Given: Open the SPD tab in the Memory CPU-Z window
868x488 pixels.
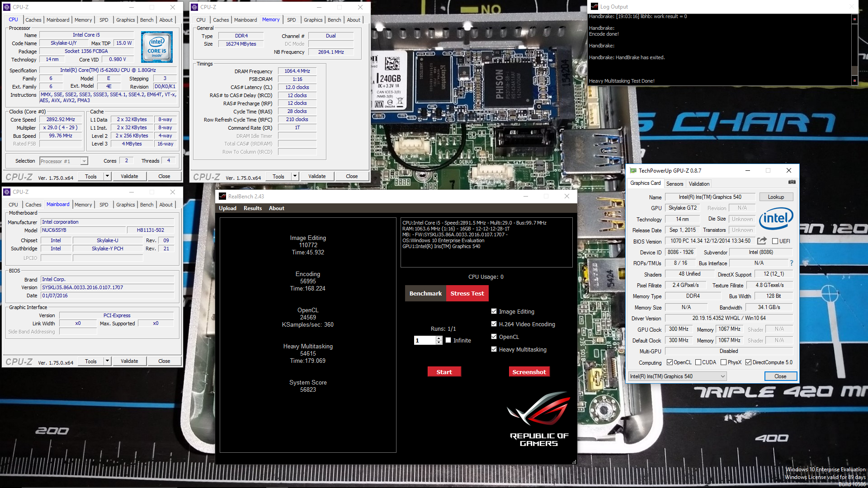Looking at the screenshot, I should coord(292,20).
